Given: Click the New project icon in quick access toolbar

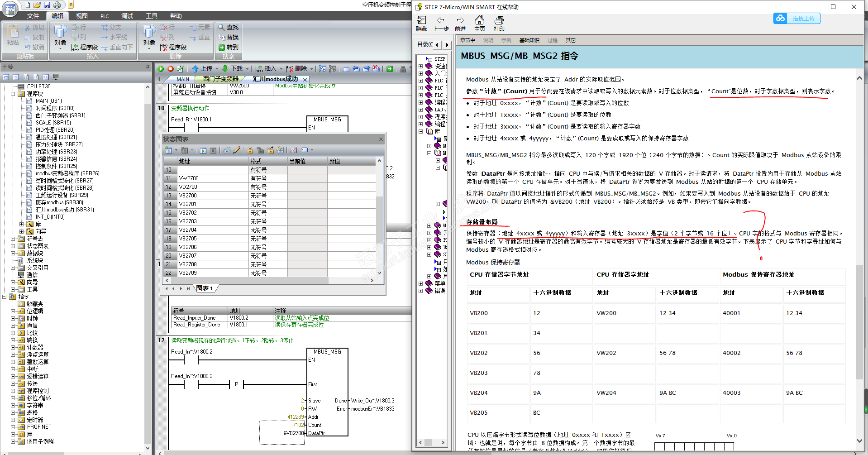Looking at the screenshot, I should tap(27, 5).
